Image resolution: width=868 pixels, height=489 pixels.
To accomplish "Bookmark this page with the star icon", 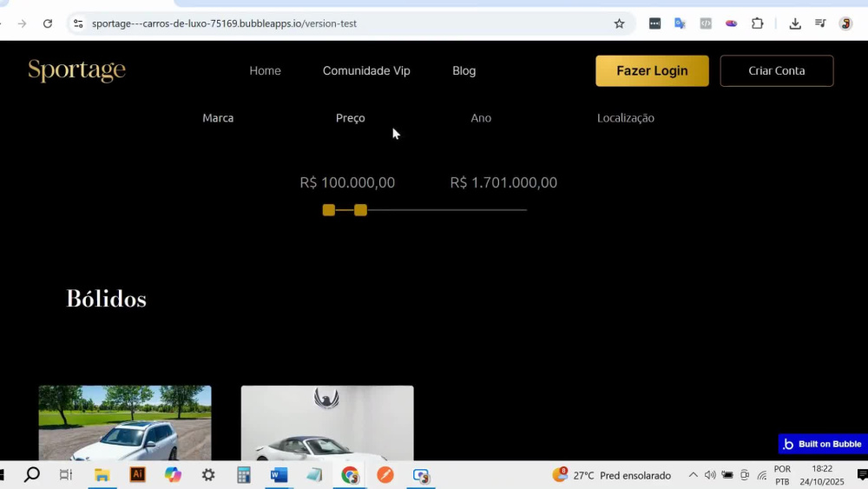I will [619, 23].
